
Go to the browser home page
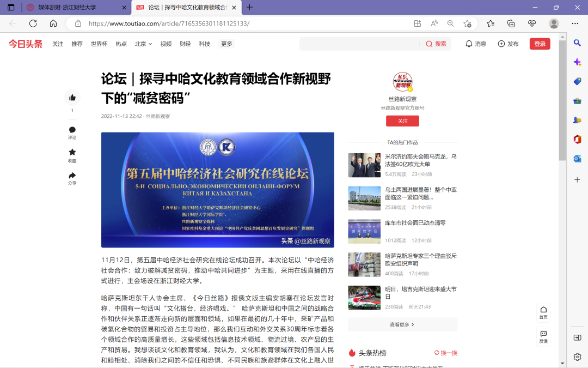click(53, 23)
